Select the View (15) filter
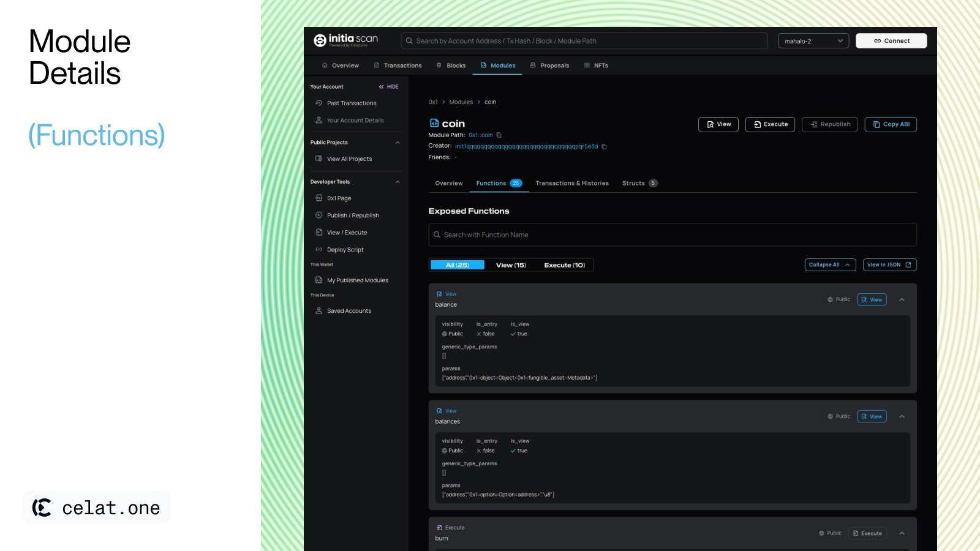This screenshot has width=980, height=551. (x=511, y=265)
